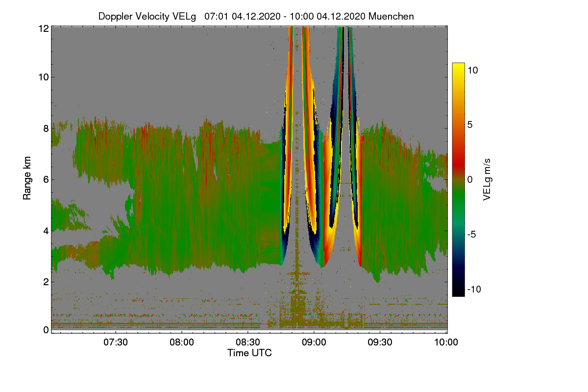Click the 10:00 time tick label
588x392 pixels.
pyautogui.click(x=446, y=343)
